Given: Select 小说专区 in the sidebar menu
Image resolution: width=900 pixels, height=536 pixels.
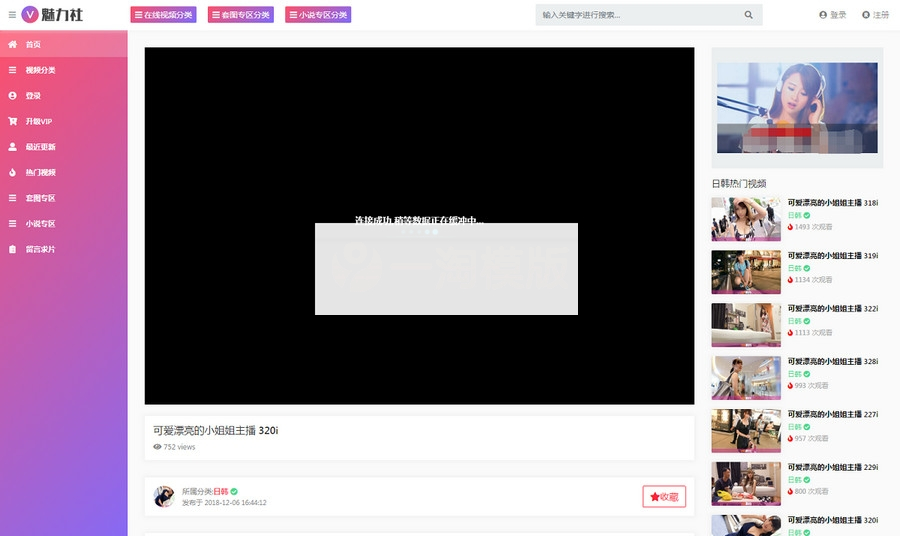Looking at the screenshot, I should (40, 224).
